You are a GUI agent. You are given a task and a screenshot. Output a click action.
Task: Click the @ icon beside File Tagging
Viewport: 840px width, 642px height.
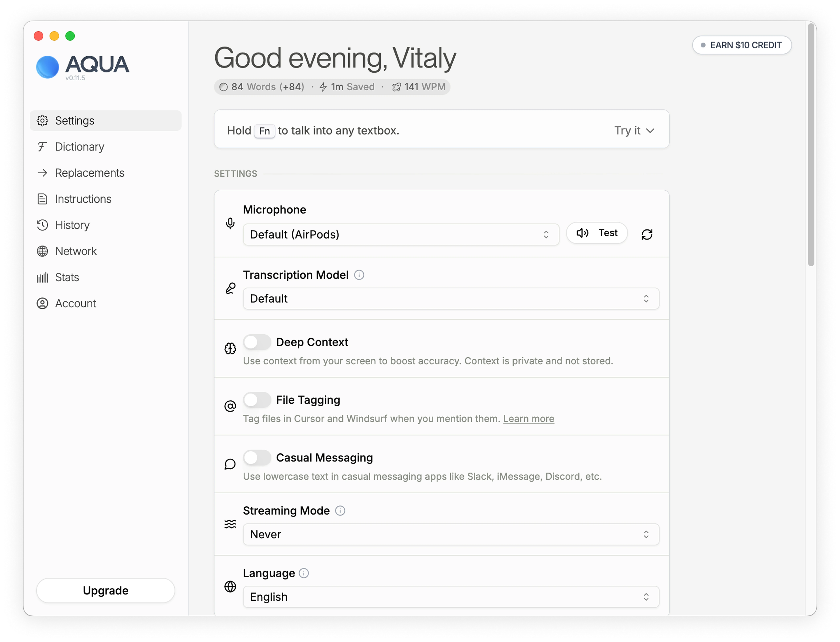pos(230,406)
